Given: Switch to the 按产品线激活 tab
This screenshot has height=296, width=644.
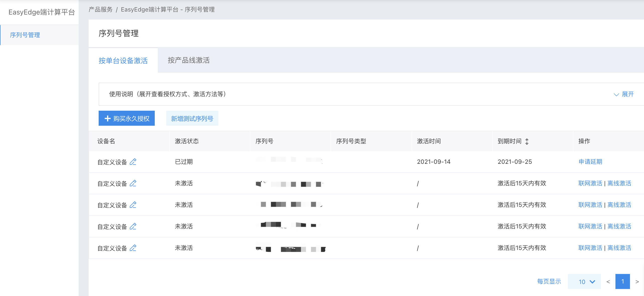Looking at the screenshot, I should point(189,60).
